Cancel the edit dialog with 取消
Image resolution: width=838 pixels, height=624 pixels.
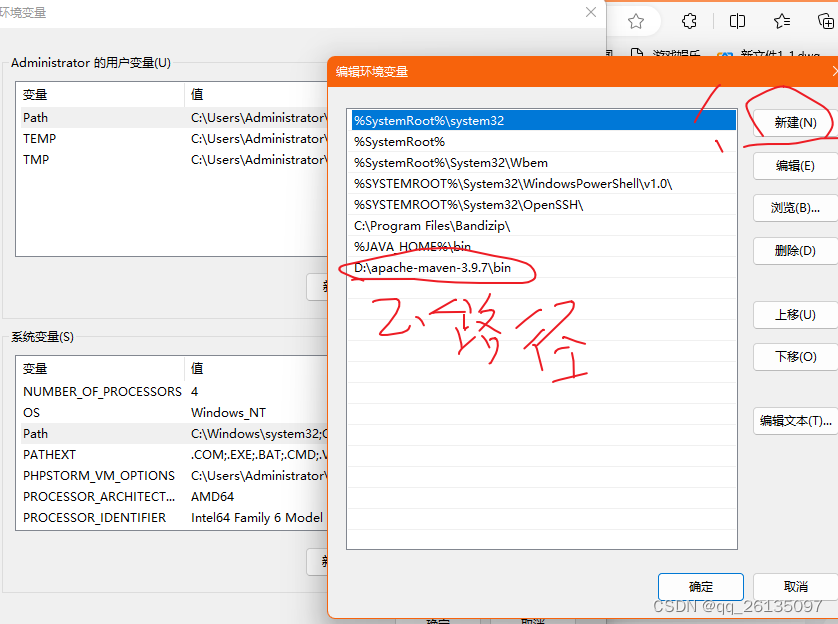tap(795, 587)
